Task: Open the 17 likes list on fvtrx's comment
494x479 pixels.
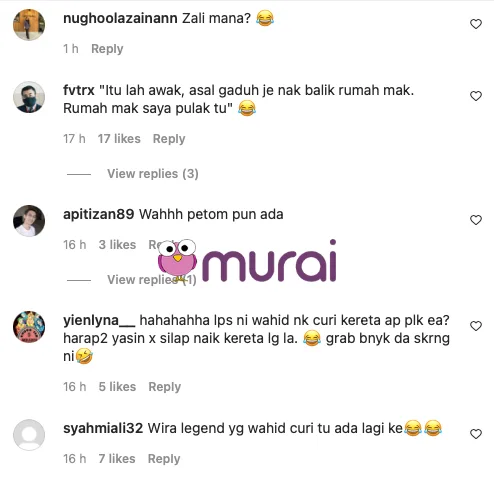Action: (119, 139)
